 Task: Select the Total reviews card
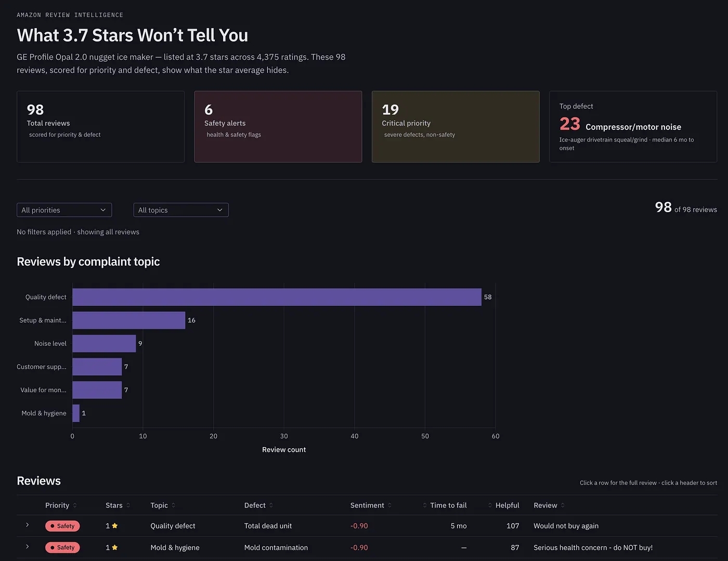point(100,127)
